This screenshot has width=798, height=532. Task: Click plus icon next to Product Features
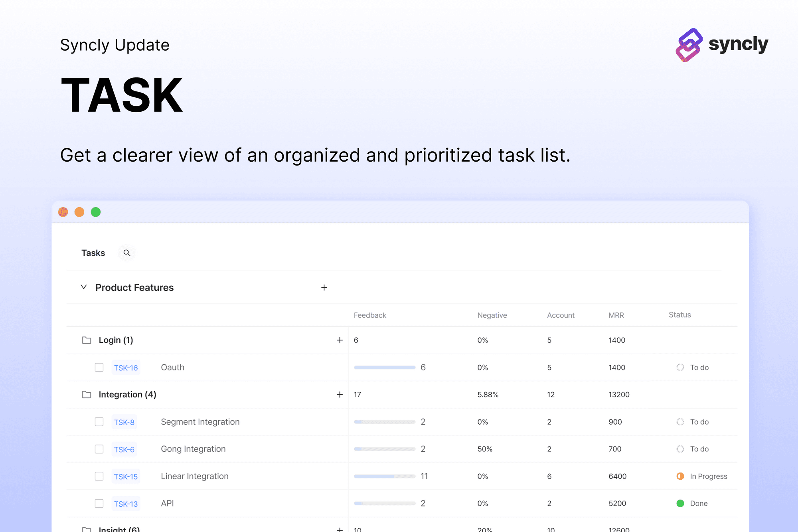coord(324,288)
